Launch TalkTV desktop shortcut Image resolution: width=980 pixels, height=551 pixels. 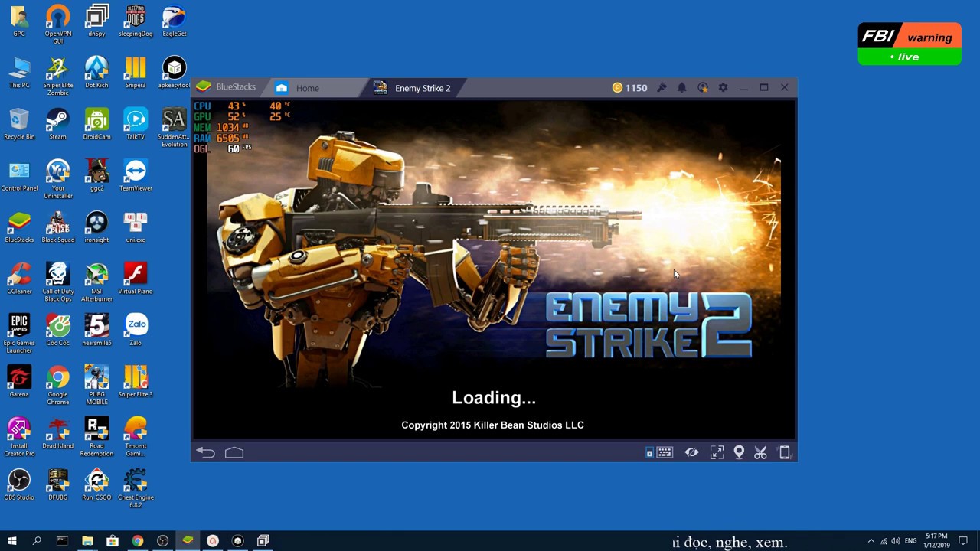pos(136,124)
